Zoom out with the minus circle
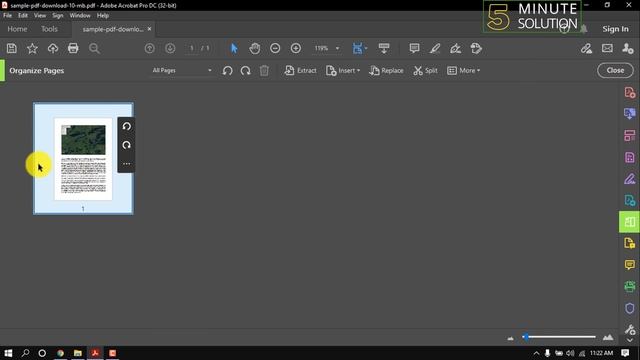The width and height of the screenshot is (640, 360). tap(275, 49)
